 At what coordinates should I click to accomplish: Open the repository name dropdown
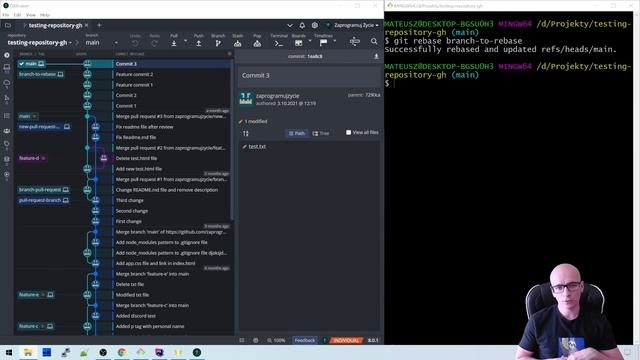[x=40, y=42]
